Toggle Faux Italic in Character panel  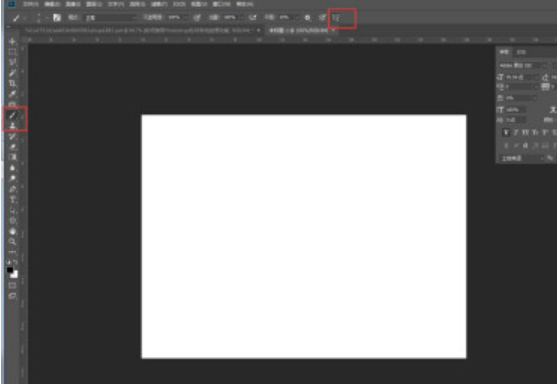tap(516, 132)
